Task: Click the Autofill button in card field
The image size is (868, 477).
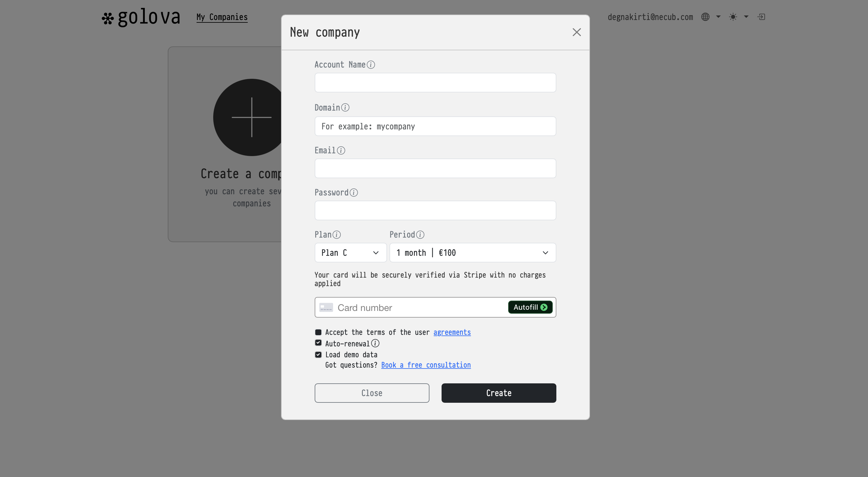Action: pos(530,307)
